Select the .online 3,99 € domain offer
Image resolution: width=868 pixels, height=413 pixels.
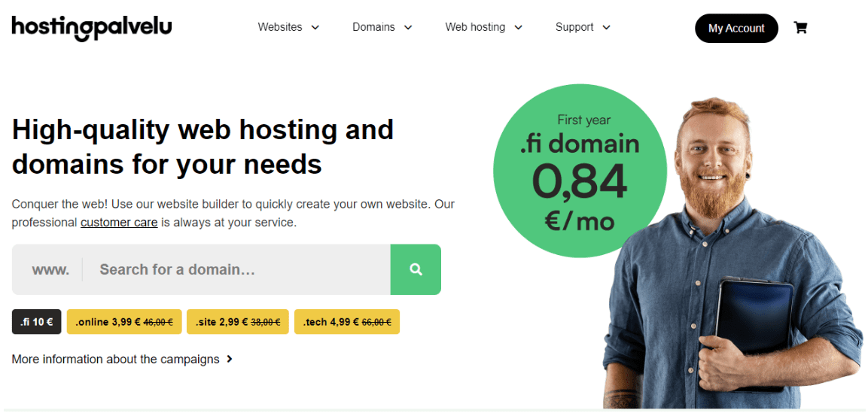[x=124, y=322]
